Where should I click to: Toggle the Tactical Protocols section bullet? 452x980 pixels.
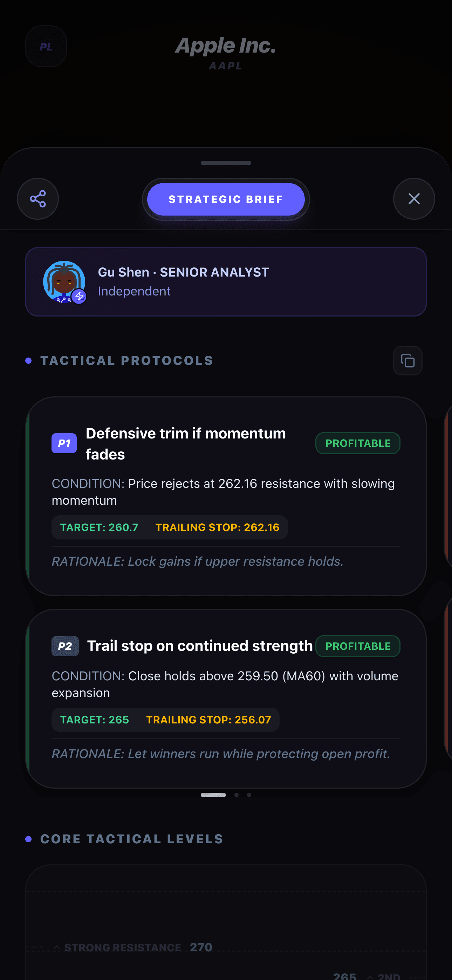[x=29, y=361]
